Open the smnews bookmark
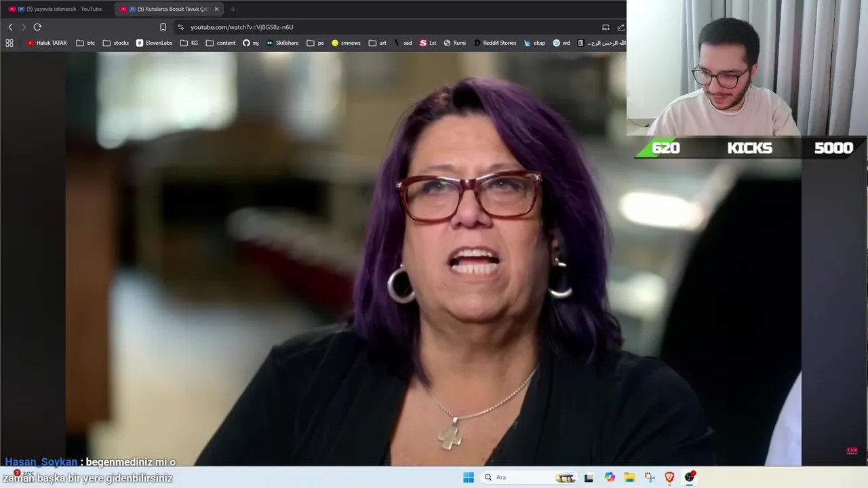This screenshot has height=488, width=868. click(346, 43)
